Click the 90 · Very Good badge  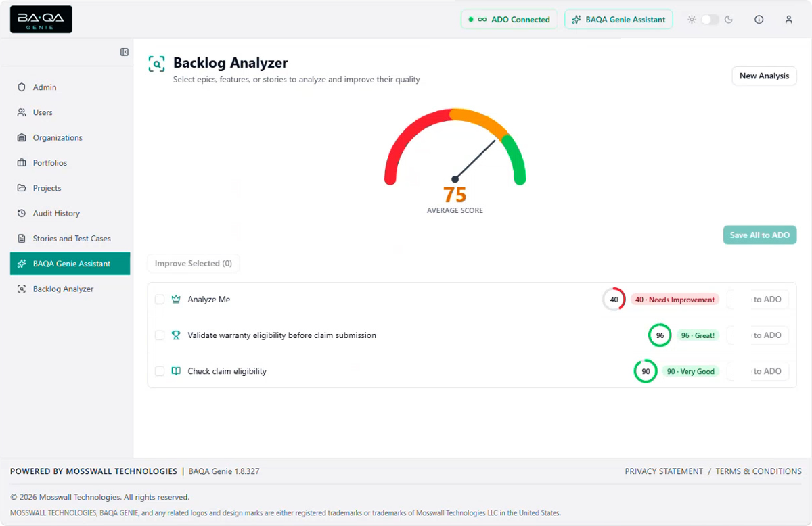pos(691,371)
